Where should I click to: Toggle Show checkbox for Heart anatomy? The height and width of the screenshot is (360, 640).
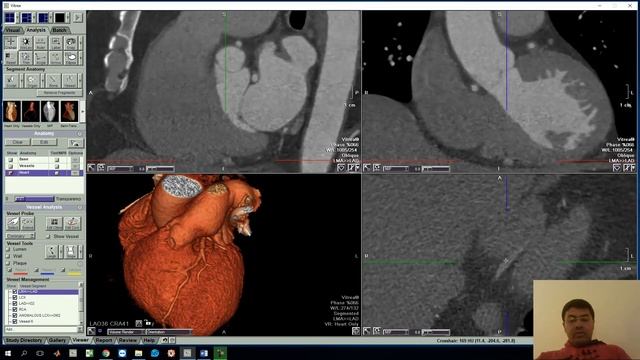tap(11, 173)
